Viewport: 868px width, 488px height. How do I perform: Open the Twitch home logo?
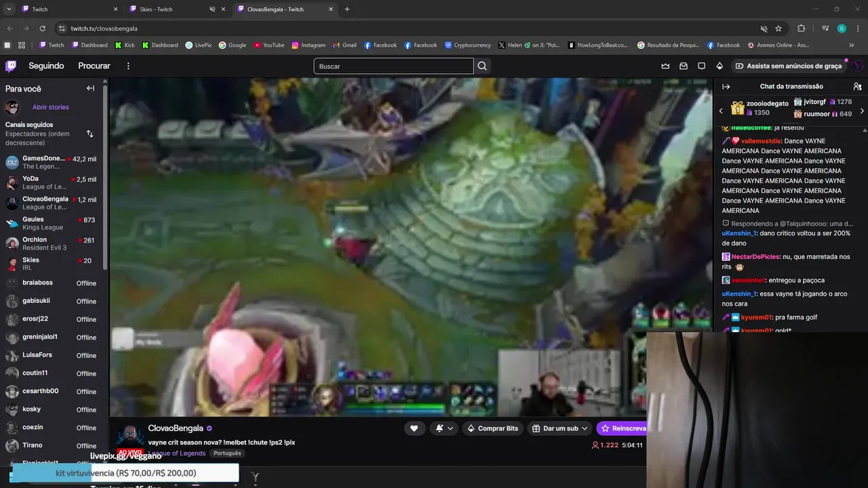click(11, 66)
